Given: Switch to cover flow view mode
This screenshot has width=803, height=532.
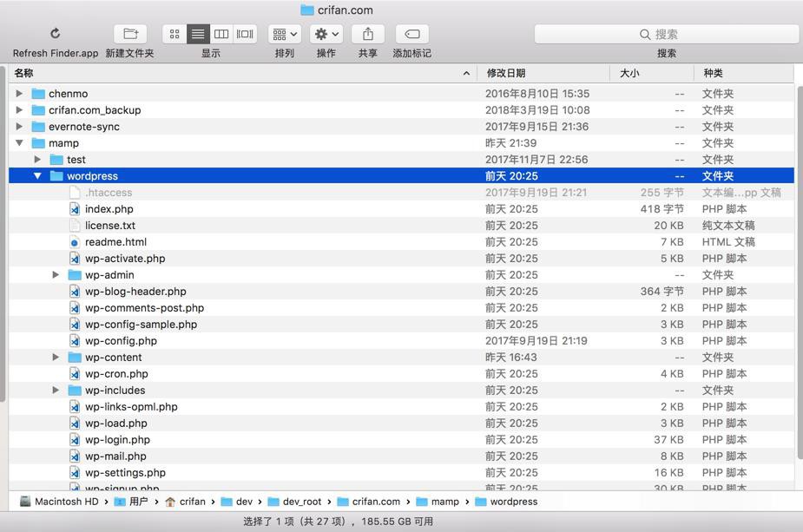Looking at the screenshot, I should (245, 35).
